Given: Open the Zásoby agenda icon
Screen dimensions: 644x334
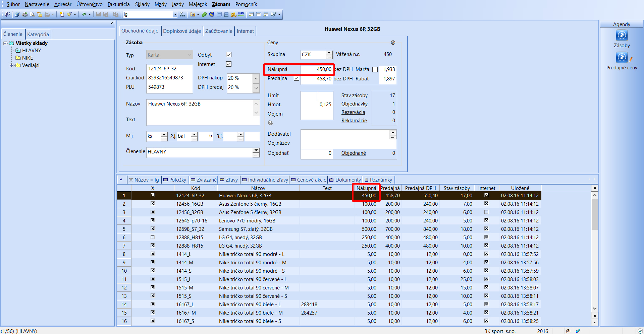Looking at the screenshot, I should click(622, 35).
